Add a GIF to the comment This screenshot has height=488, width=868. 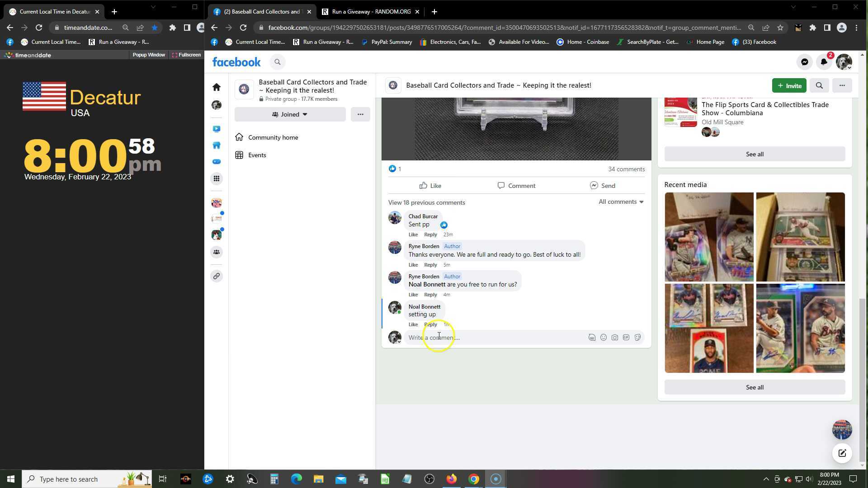(x=626, y=338)
